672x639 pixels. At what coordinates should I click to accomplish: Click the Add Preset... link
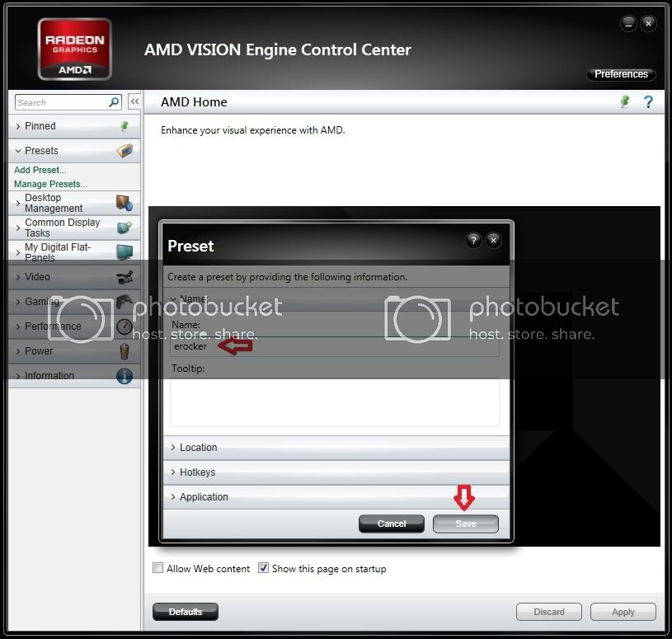click(x=40, y=170)
